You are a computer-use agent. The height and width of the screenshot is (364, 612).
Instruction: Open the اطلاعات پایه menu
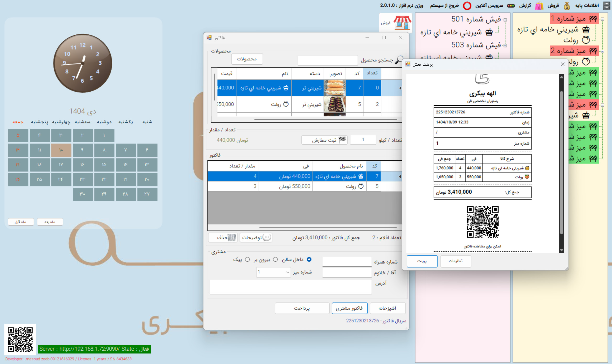(587, 6)
